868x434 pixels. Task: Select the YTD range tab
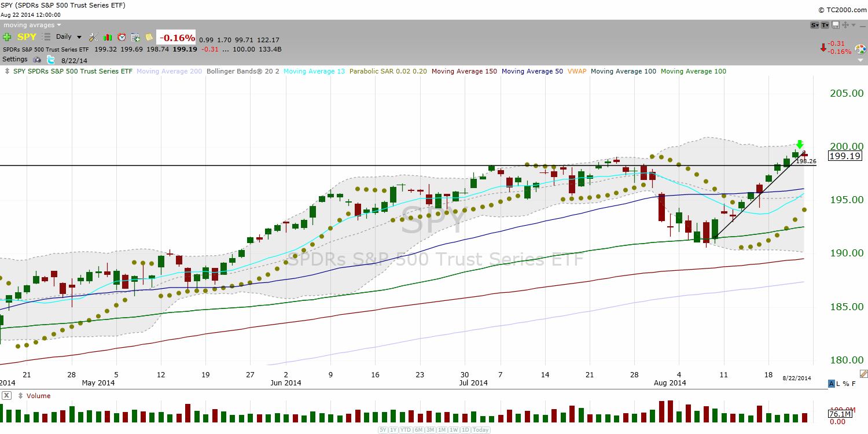(405, 430)
